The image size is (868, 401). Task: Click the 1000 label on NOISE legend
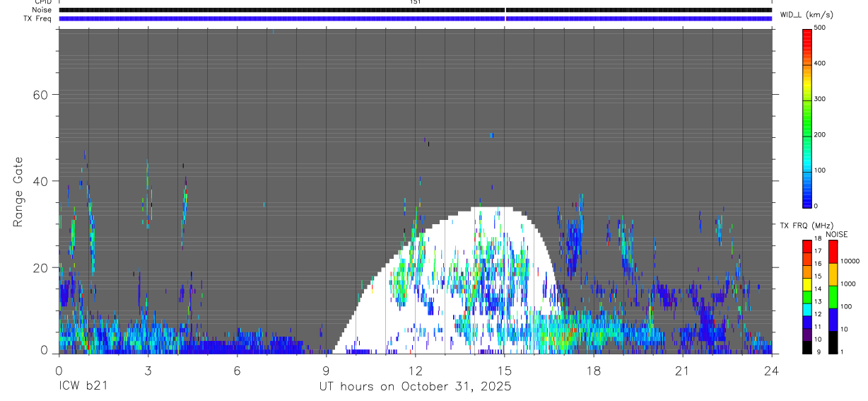coord(848,284)
